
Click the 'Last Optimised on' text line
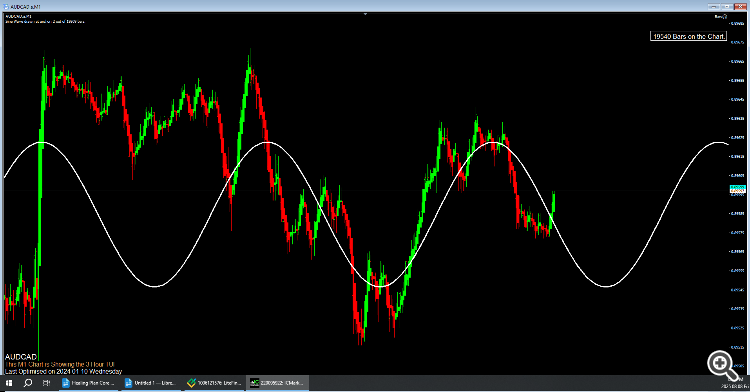tap(64, 371)
